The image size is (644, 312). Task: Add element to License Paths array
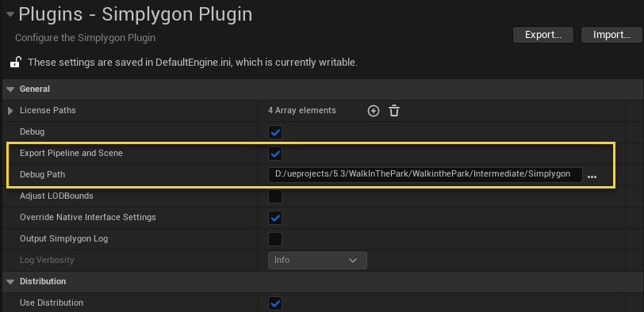pyautogui.click(x=374, y=111)
